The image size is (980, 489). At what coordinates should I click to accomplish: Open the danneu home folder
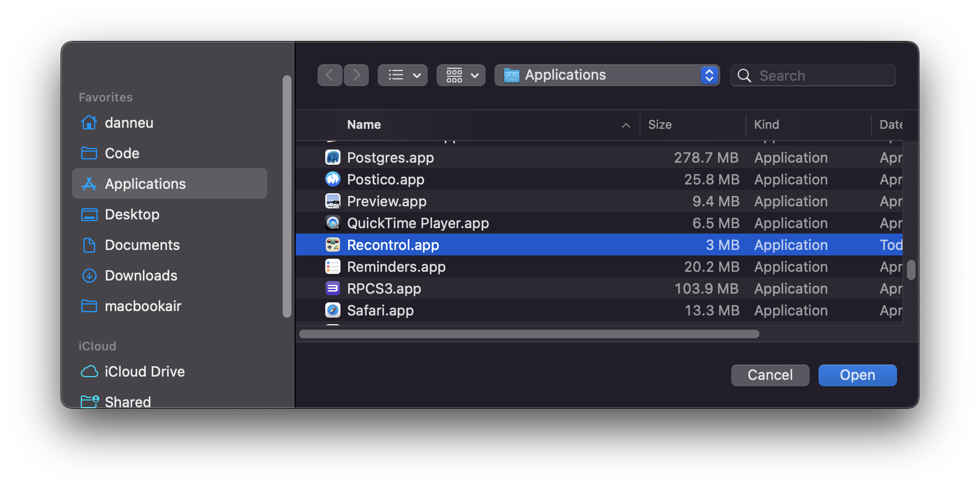tap(170, 122)
